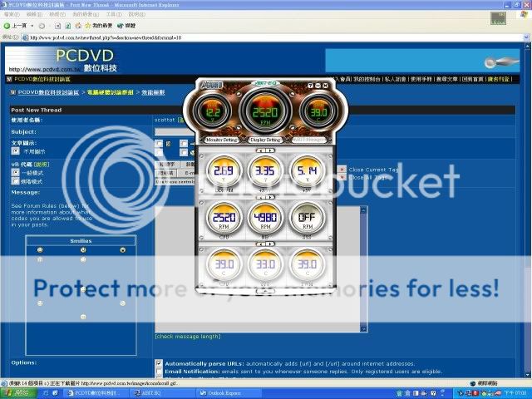The width and height of the screenshot is (532, 399).
Task: Click the Subject input field
Action: (175, 131)
